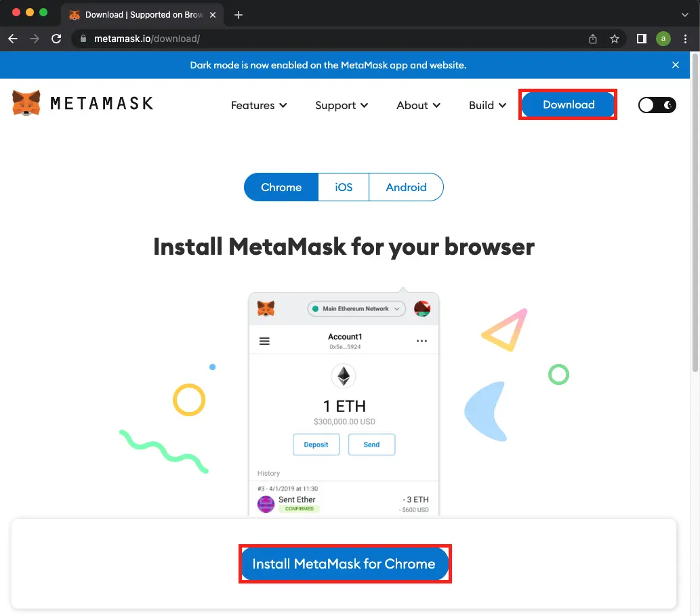Click Account1 name in wallet preview
The image size is (700, 616).
pos(345,337)
